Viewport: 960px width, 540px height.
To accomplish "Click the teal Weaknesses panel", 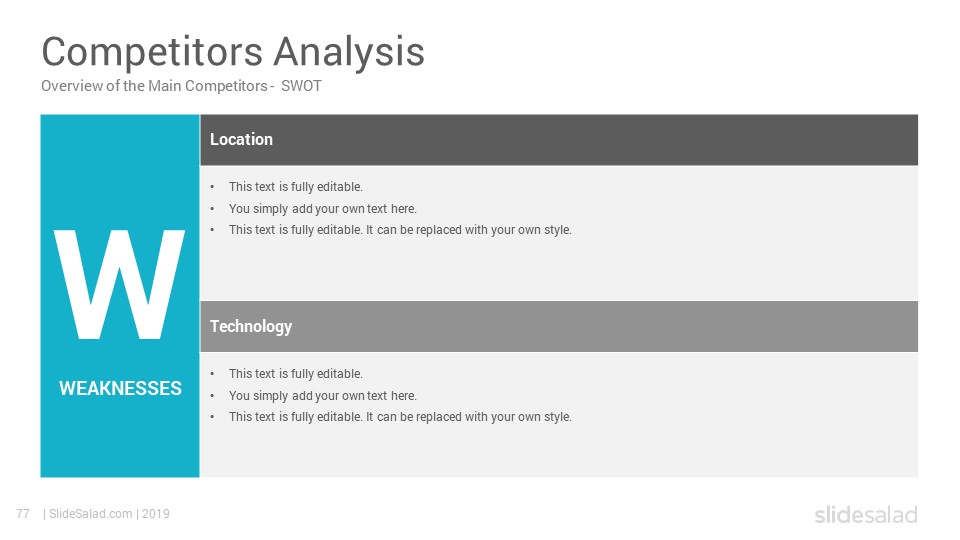I will [120, 296].
